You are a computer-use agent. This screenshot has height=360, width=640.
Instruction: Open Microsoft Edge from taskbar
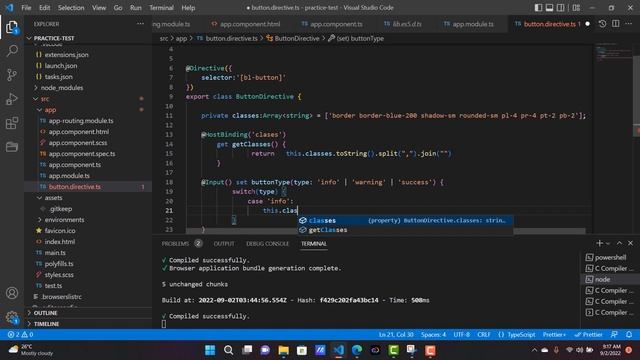coord(357,350)
